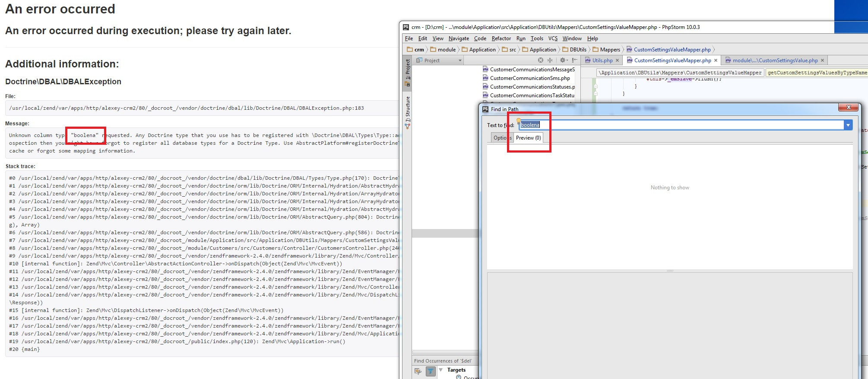Screen dimensions: 868x379
Task: Click the Text to find input field
Action: pyautogui.click(x=681, y=125)
